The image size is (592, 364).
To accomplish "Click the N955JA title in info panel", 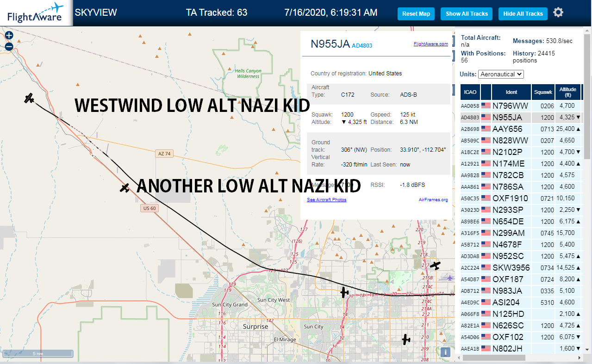I will 330,44.
